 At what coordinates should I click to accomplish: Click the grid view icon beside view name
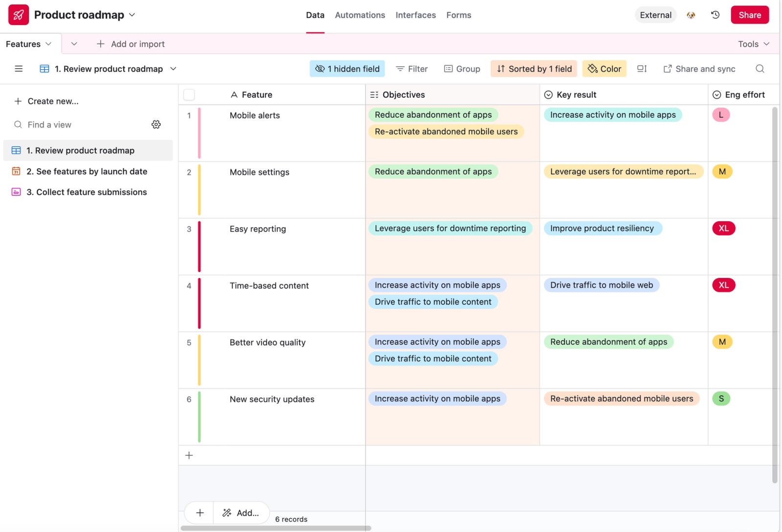click(x=44, y=69)
